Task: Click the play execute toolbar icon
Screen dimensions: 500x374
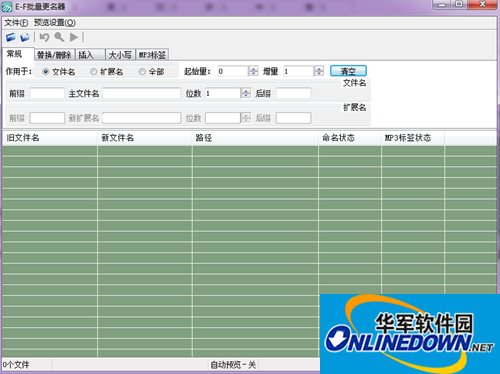Action: coord(74,37)
